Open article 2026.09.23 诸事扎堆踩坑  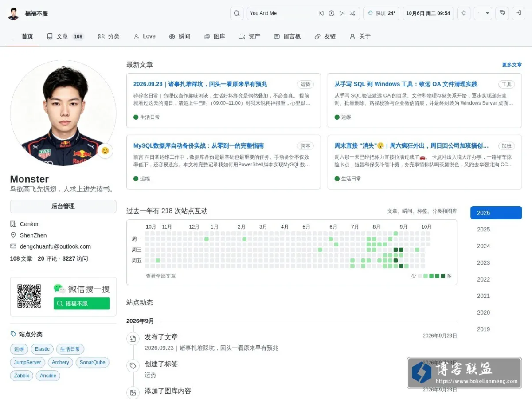[x=200, y=84]
